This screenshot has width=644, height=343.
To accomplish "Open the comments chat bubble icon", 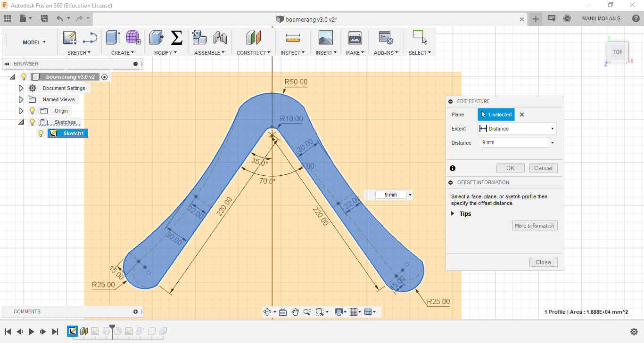I will click(x=552, y=18).
